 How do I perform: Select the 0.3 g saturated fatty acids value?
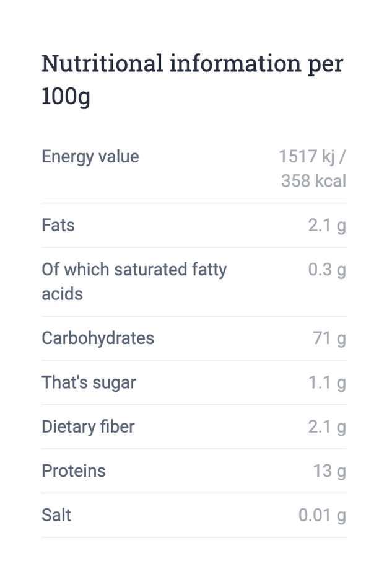pos(327,270)
